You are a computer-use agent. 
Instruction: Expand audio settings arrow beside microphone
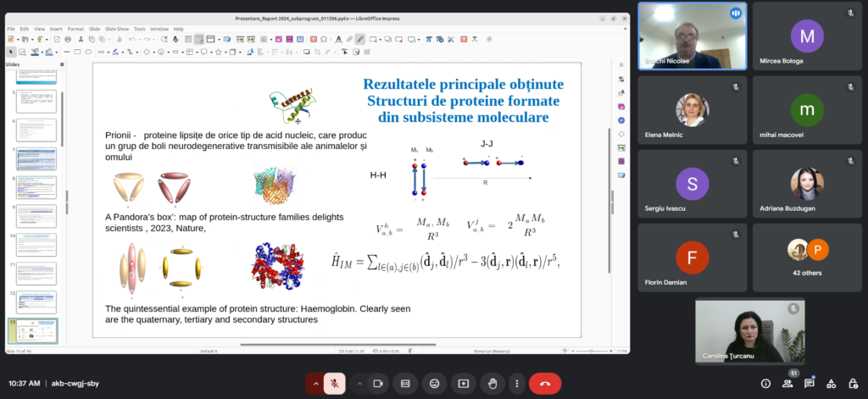(x=316, y=384)
